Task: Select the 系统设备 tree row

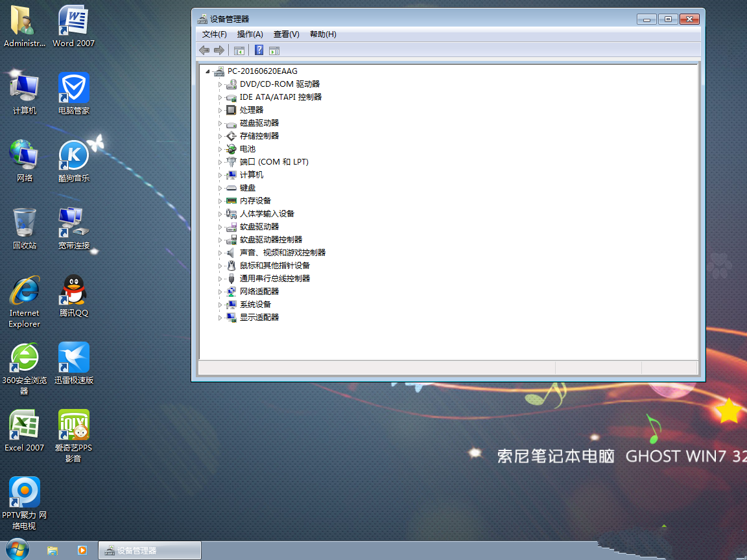Action: pyautogui.click(x=255, y=304)
